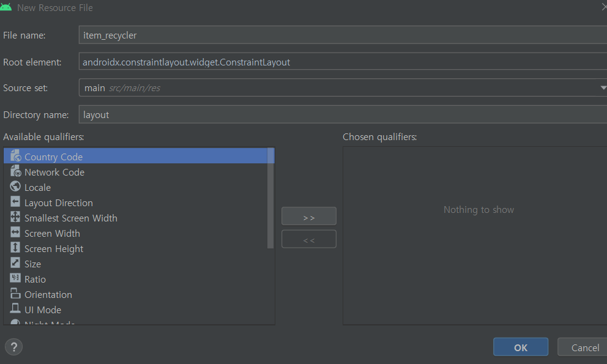The image size is (607, 364).
Task: Click the Locale globe icon
Action: (x=15, y=187)
